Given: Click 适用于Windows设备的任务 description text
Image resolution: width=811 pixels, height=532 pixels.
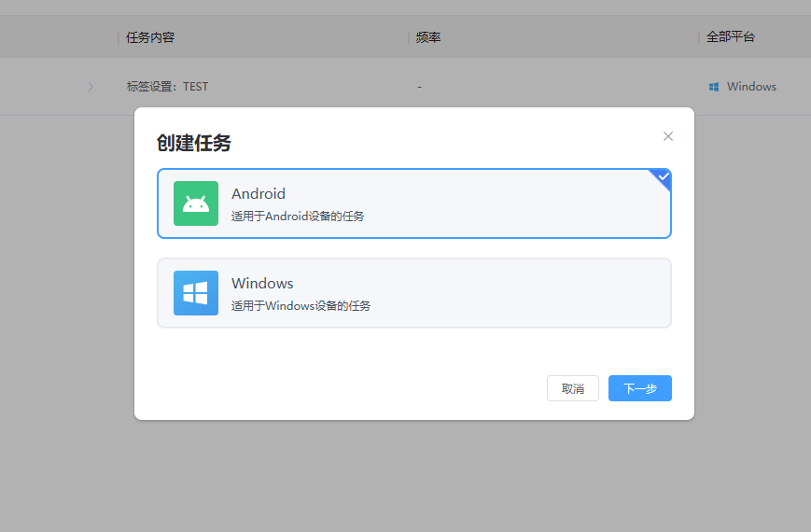Looking at the screenshot, I should (x=301, y=306).
